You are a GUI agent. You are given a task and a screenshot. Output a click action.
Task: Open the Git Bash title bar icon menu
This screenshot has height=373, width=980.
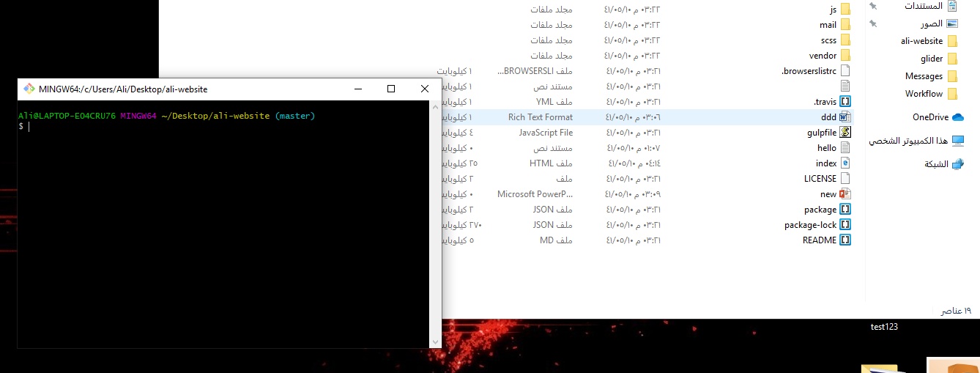click(29, 89)
